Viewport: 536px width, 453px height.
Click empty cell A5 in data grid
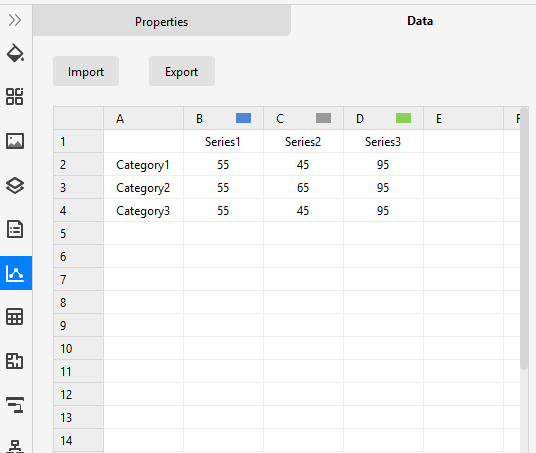tap(144, 233)
